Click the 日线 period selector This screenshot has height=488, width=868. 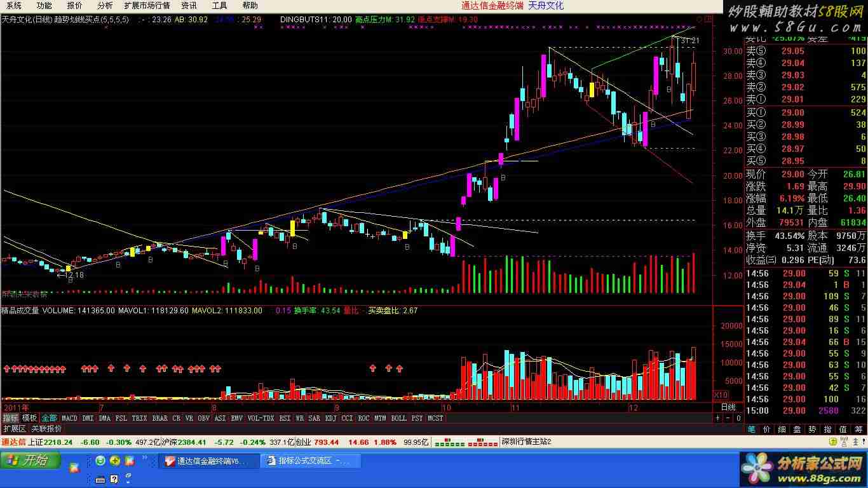click(x=728, y=407)
